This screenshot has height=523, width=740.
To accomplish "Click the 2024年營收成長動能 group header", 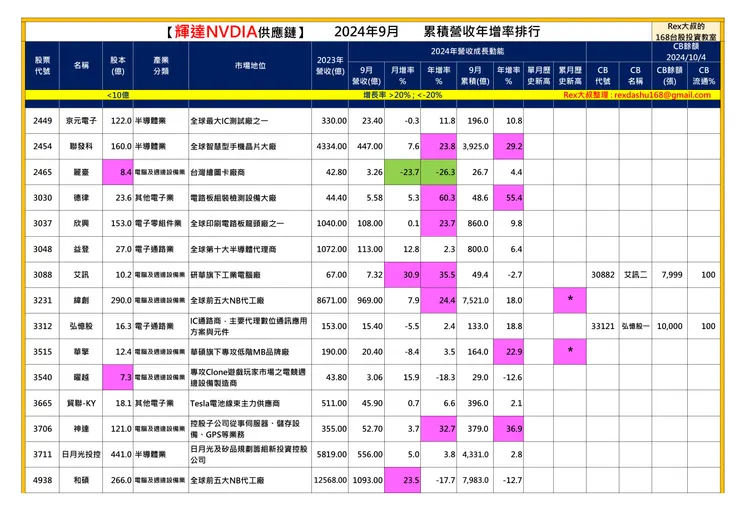I will click(467, 51).
